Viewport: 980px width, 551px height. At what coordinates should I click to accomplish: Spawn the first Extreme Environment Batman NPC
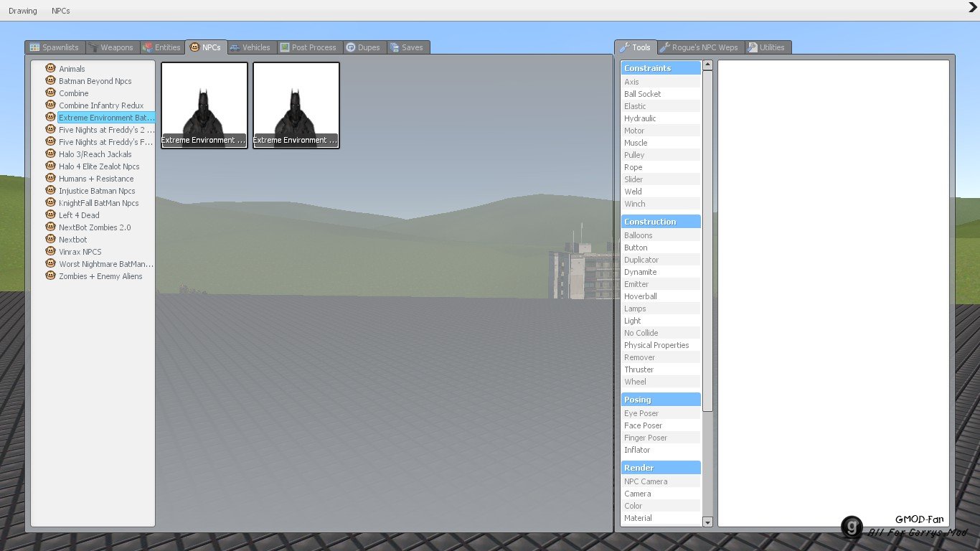pyautogui.click(x=204, y=105)
